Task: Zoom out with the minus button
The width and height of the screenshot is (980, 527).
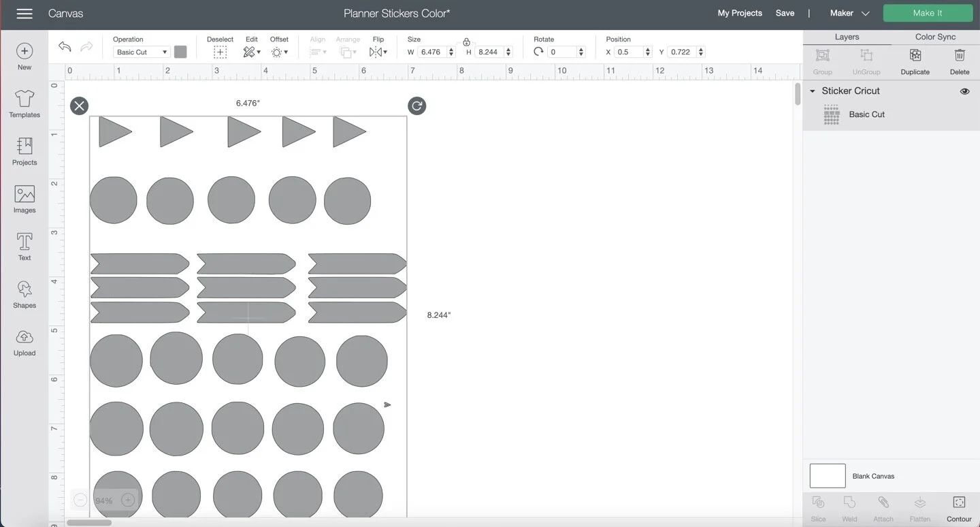Action: [80, 500]
